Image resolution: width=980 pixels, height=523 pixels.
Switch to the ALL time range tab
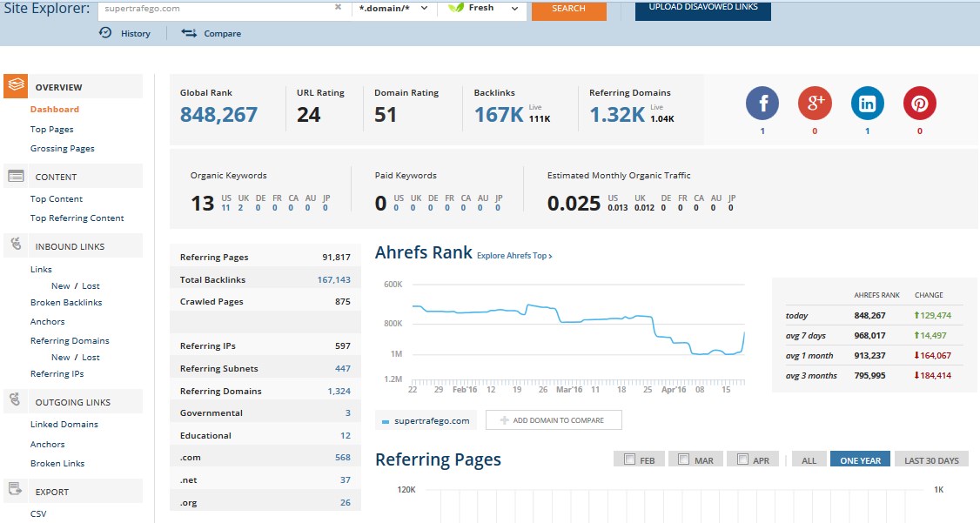point(809,460)
